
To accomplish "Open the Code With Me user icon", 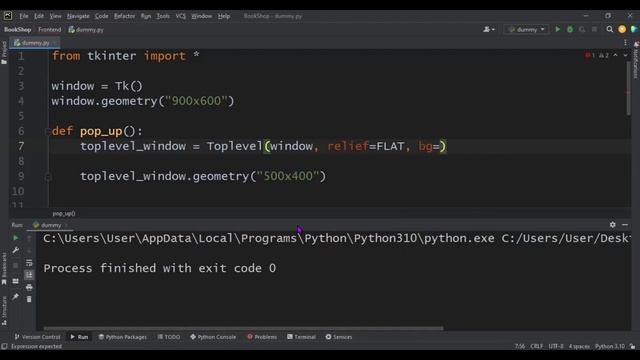I will tap(488, 29).
